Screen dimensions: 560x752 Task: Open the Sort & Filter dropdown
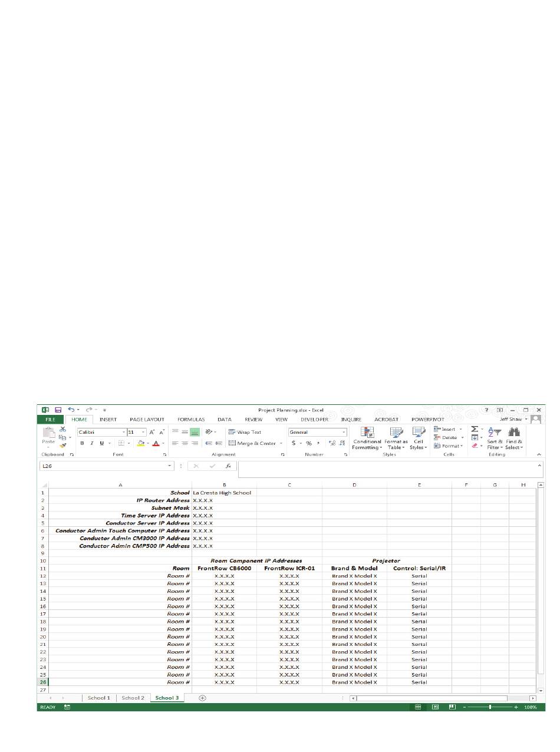pos(495,438)
